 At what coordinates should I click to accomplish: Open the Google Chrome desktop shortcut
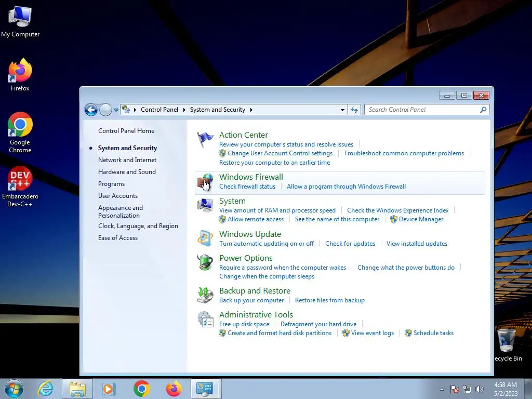tap(20, 132)
